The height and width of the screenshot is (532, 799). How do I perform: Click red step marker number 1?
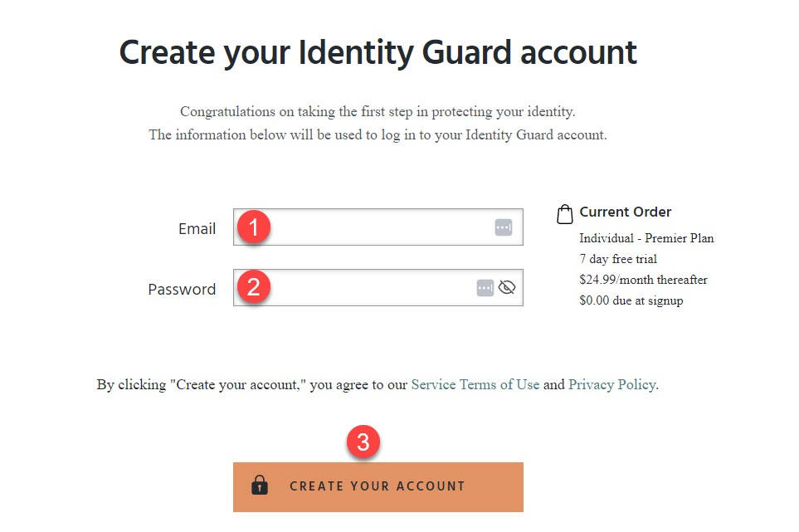(253, 227)
